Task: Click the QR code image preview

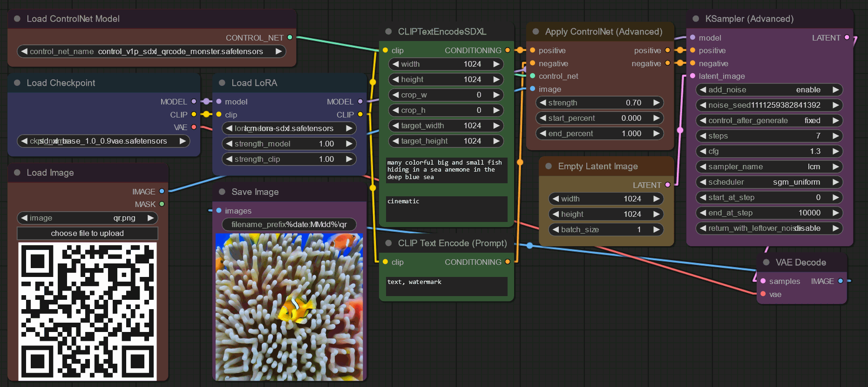Action: point(88,311)
